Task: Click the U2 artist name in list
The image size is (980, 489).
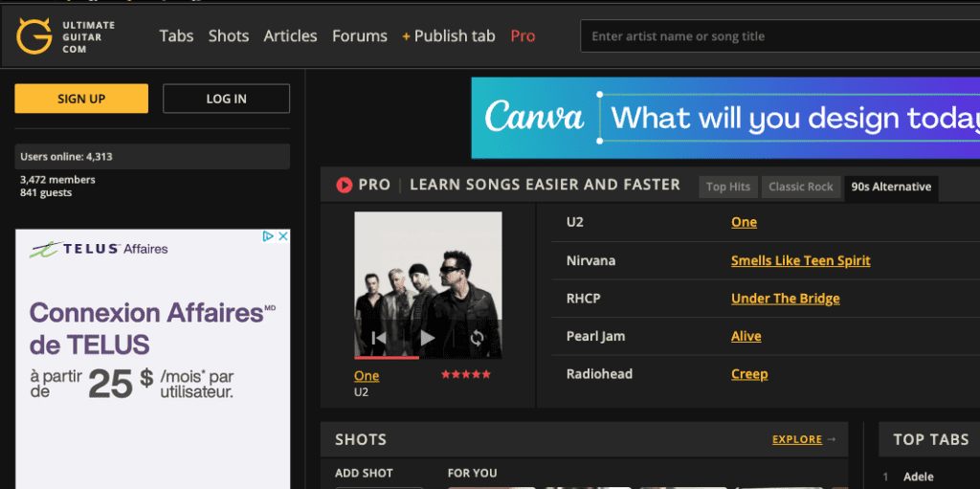Action: pos(574,223)
